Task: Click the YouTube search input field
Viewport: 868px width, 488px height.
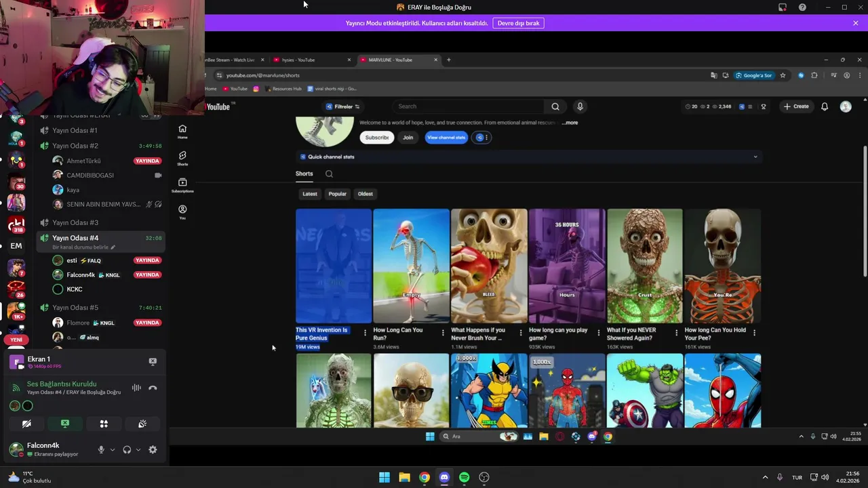Action: point(468,106)
